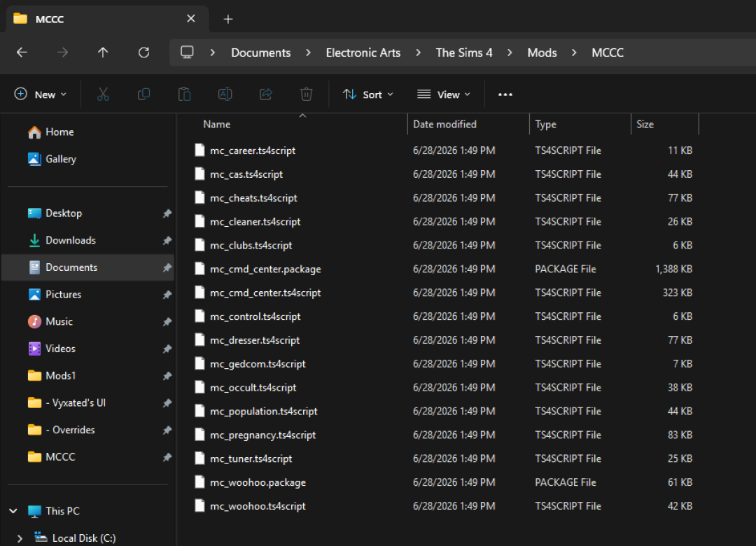This screenshot has width=756, height=546.
Task: Expand the chevron after Documents in breadcrumb
Action: click(x=309, y=52)
